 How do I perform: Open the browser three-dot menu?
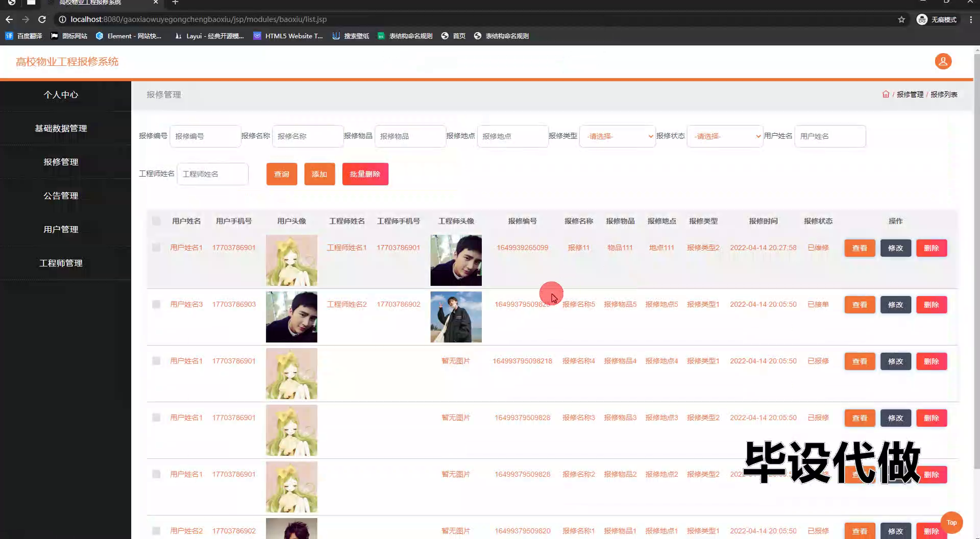point(971,19)
